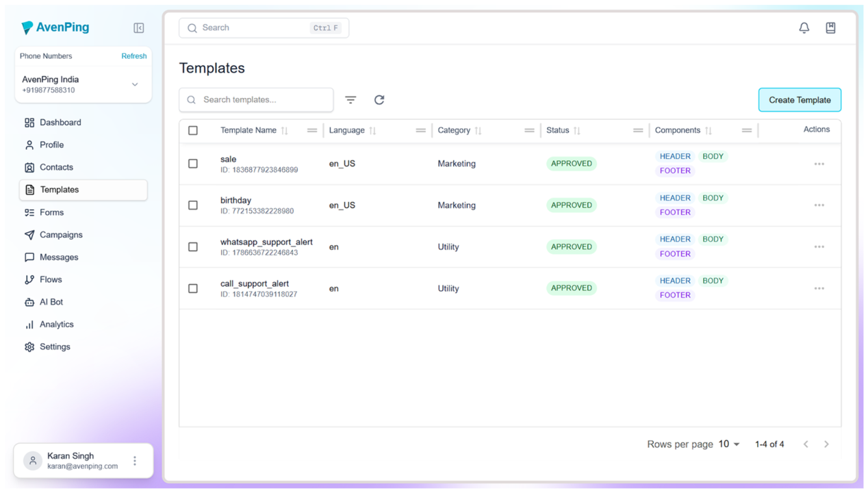Toggle the select-all header checkbox

pyautogui.click(x=193, y=131)
